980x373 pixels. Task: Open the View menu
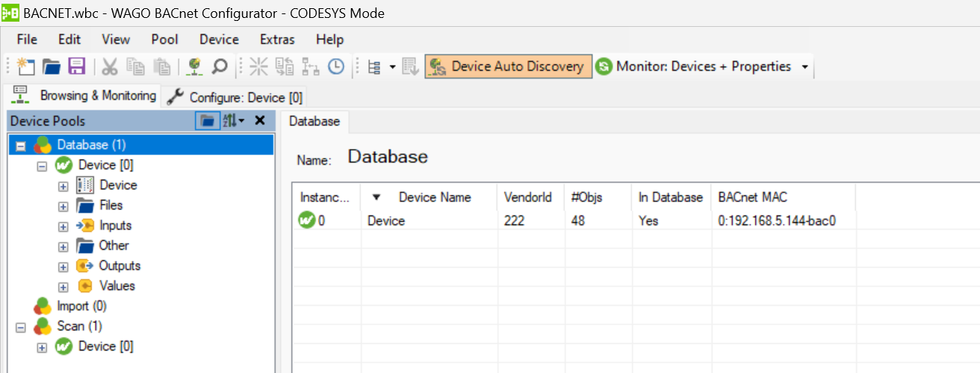click(x=116, y=40)
